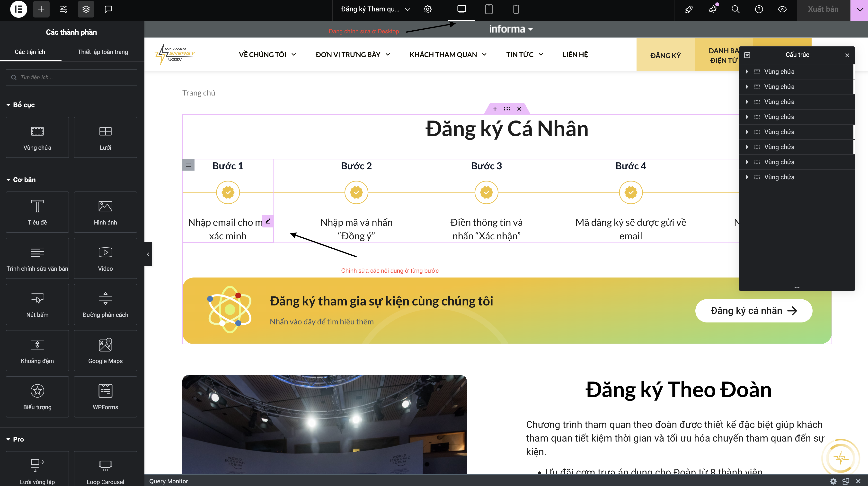Screen dimensions: 868x486
Task: Toggle the structure layers icon
Action: (x=86, y=9)
